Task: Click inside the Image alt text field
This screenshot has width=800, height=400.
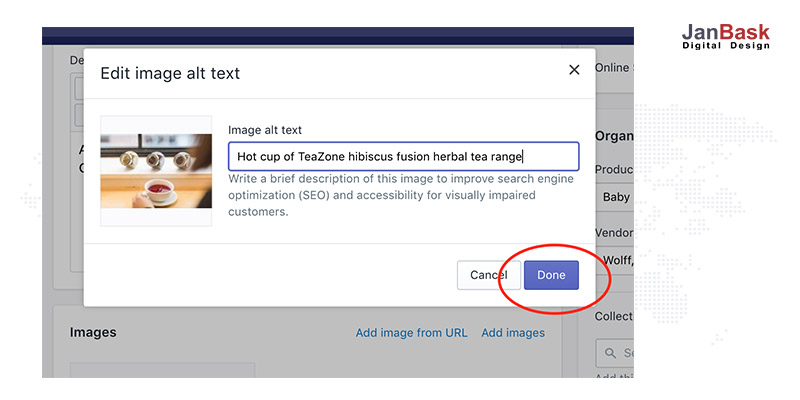Action: [403, 156]
